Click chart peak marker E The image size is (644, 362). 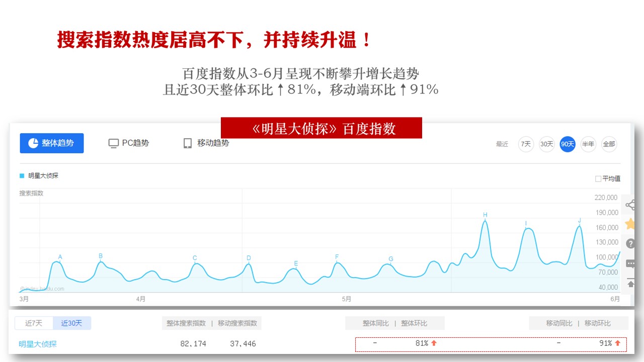click(296, 263)
